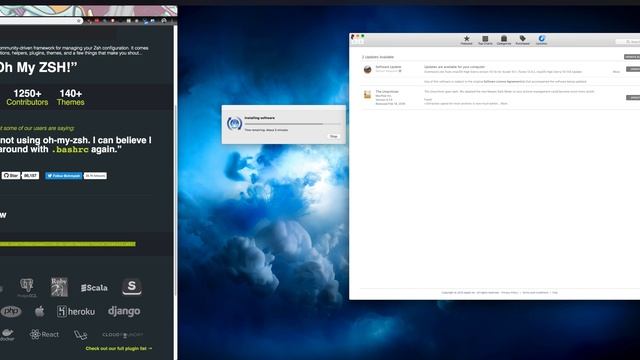Click 'Installing software' title in dialog
Viewport: 640px width, 360px height.
pyautogui.click(x=260, y=118)
